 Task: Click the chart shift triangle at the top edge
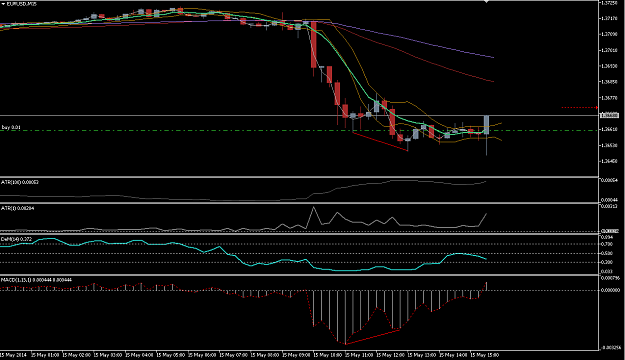click(x=486, y=2)
